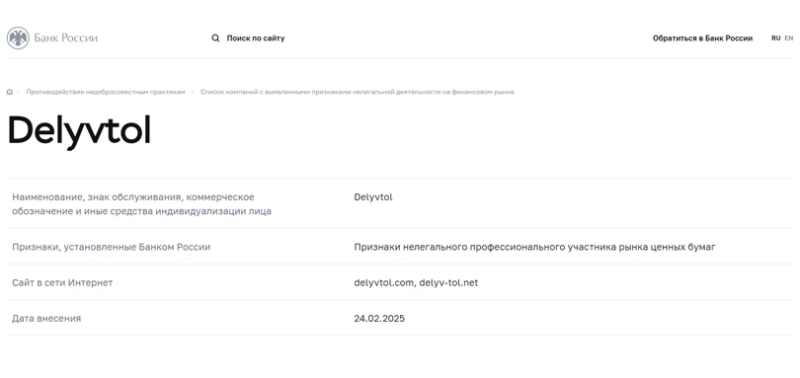Image resolution: width=800 pixels, height=378 pixels.
Task: Click the date value 24.02.2025
Action: click(x=379, y=319)
